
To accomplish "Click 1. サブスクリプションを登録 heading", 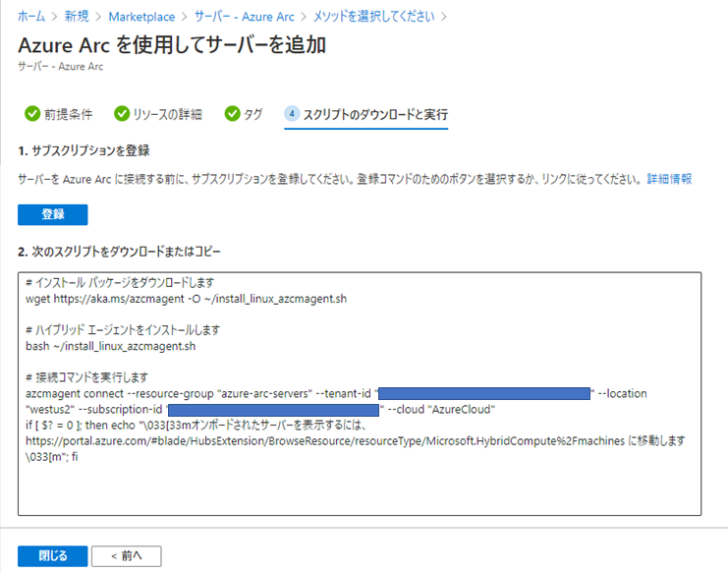I will coord(84,150).
